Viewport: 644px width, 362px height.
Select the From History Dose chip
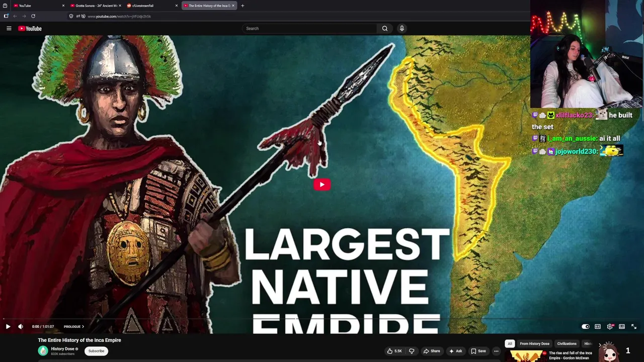coord(534,344)
